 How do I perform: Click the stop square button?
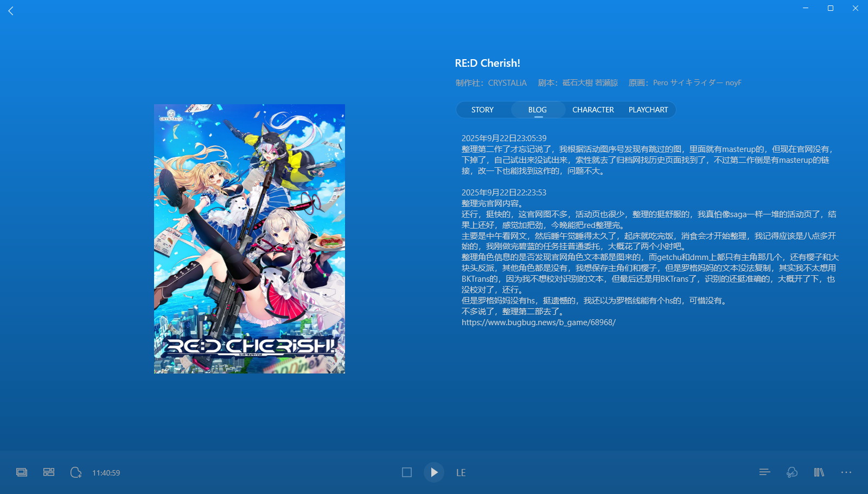point(407,472)
